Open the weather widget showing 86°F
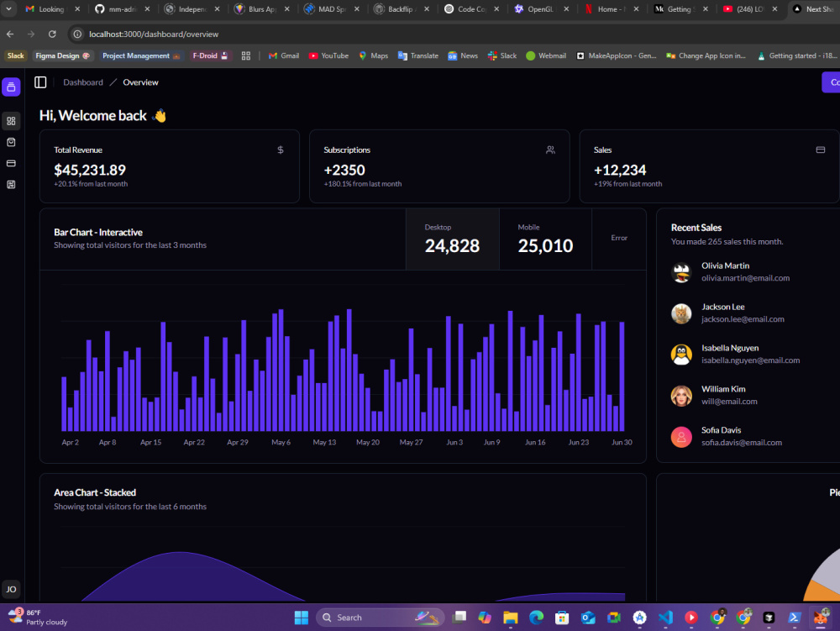The width and height of the screenshot is (840, 631). click(38, 617)
